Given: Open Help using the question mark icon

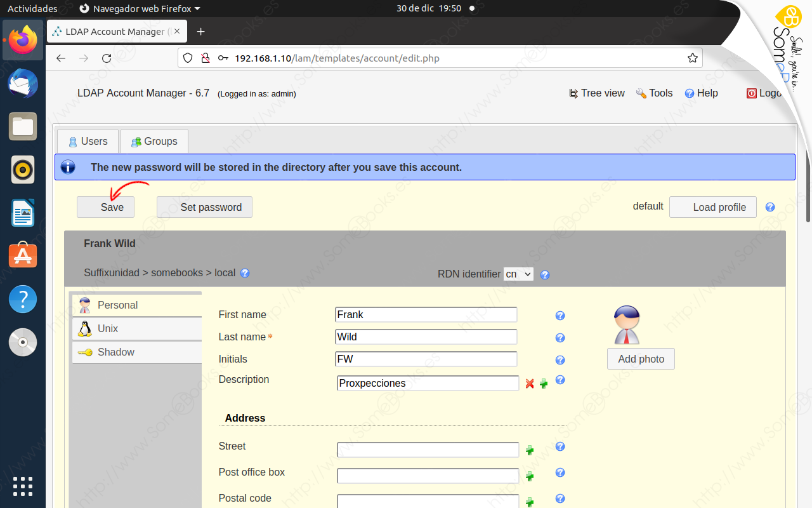Looking at the screenshot, I should [690, 93].
